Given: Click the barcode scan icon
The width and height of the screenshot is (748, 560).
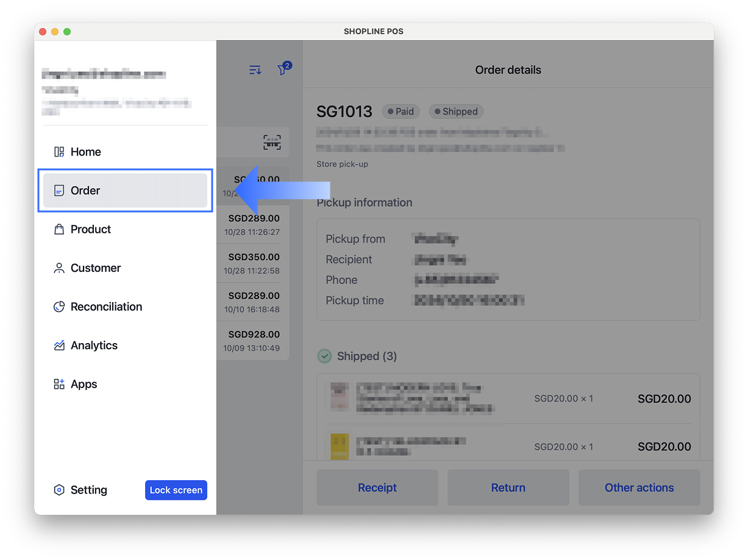Looking at the screenshot, I should pos(272,143).
